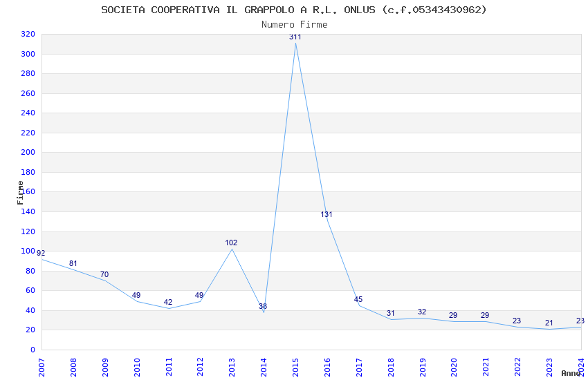Click x-axis year label 2023

tap(549, 368)
